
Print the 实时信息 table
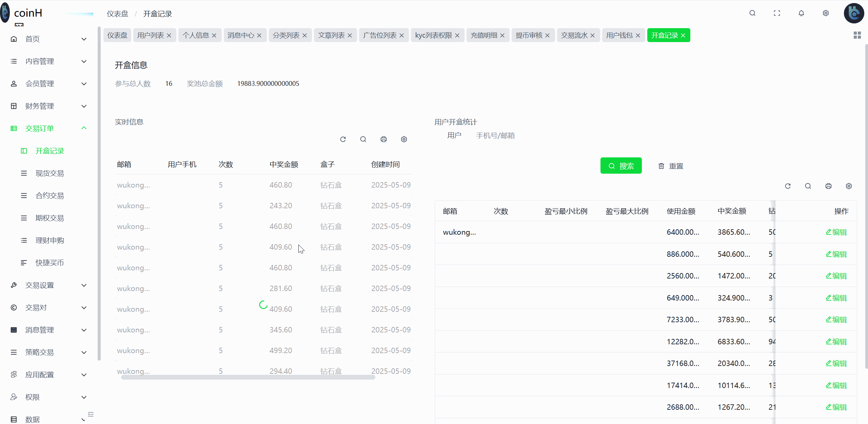(x=383, y=139)
